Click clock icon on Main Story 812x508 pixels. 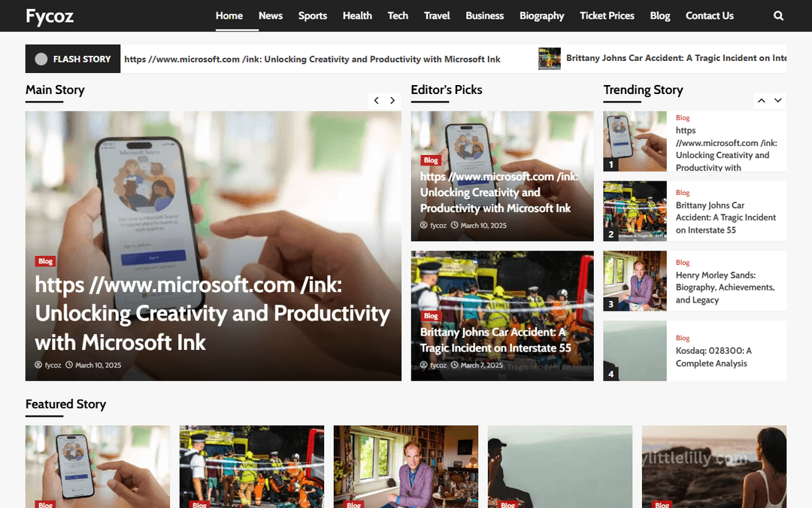point(69,365)
